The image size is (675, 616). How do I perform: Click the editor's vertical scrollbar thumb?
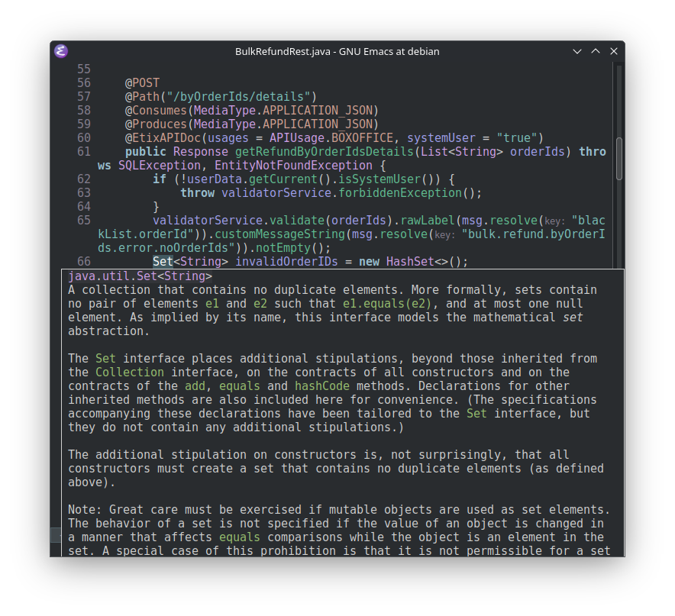click(x=619, y=157)
